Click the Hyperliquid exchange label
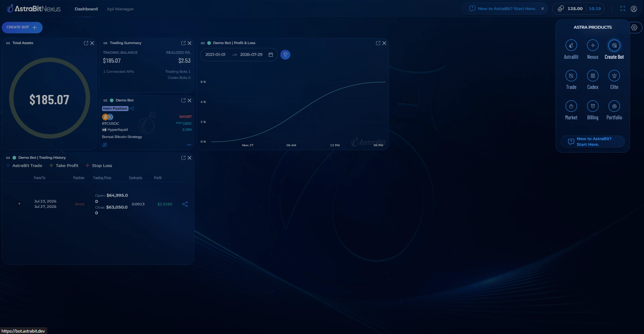The height and width of the screenshot is (334, 644). coord(118,130)
